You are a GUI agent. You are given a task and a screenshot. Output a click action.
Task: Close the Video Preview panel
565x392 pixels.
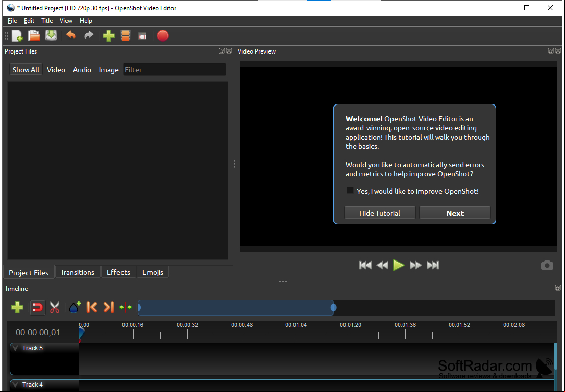click(558, 51)
